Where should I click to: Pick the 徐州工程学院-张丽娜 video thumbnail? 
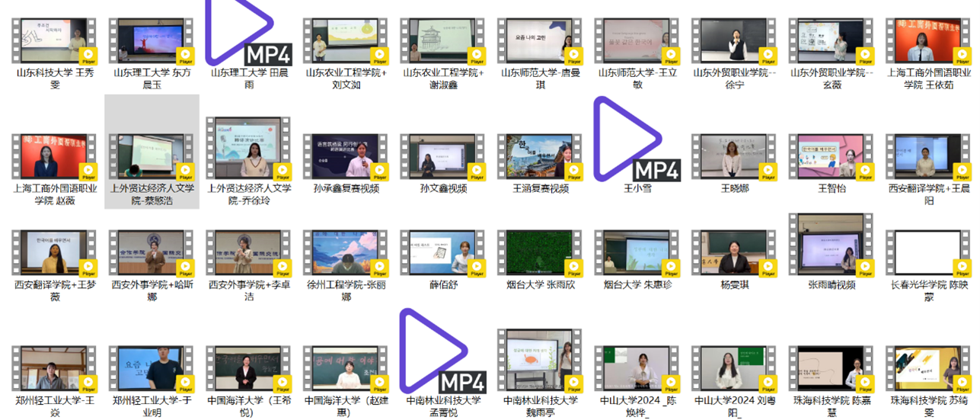346,252
